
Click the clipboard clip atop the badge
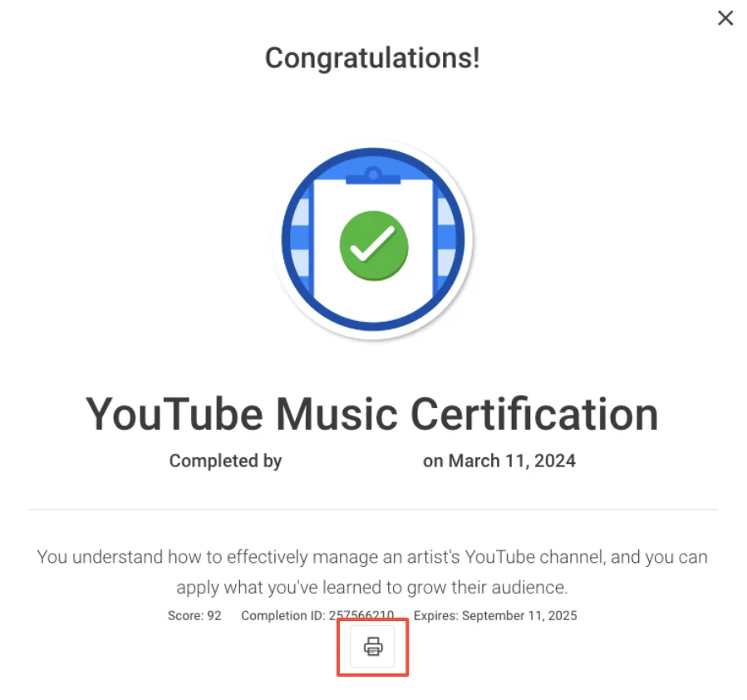[x=373, y=176]
